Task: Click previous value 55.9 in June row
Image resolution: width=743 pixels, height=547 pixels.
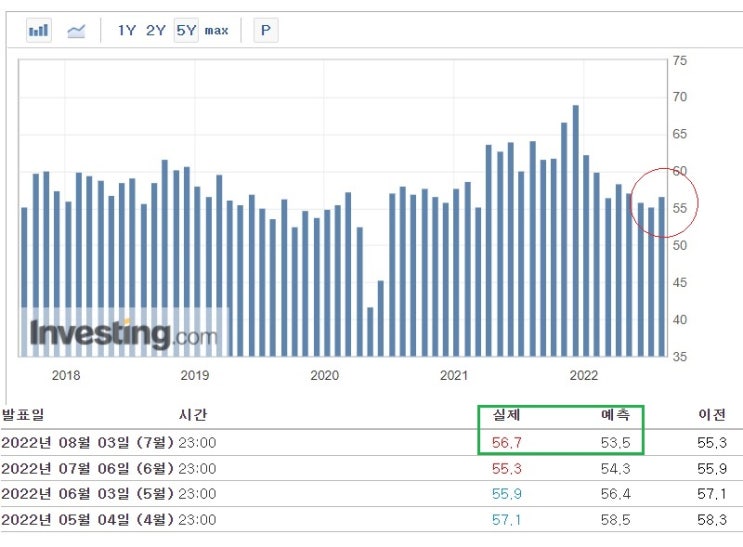Action: (712, 469)
